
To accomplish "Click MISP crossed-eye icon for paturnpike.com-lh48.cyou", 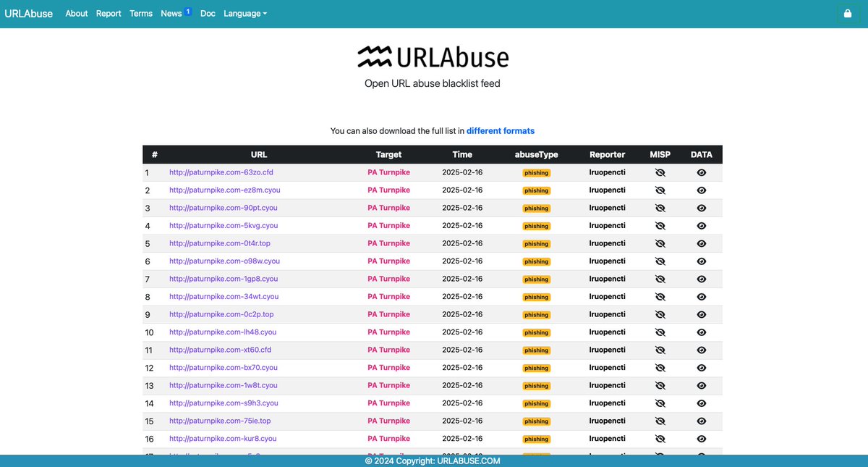I will tap(660, 332).
